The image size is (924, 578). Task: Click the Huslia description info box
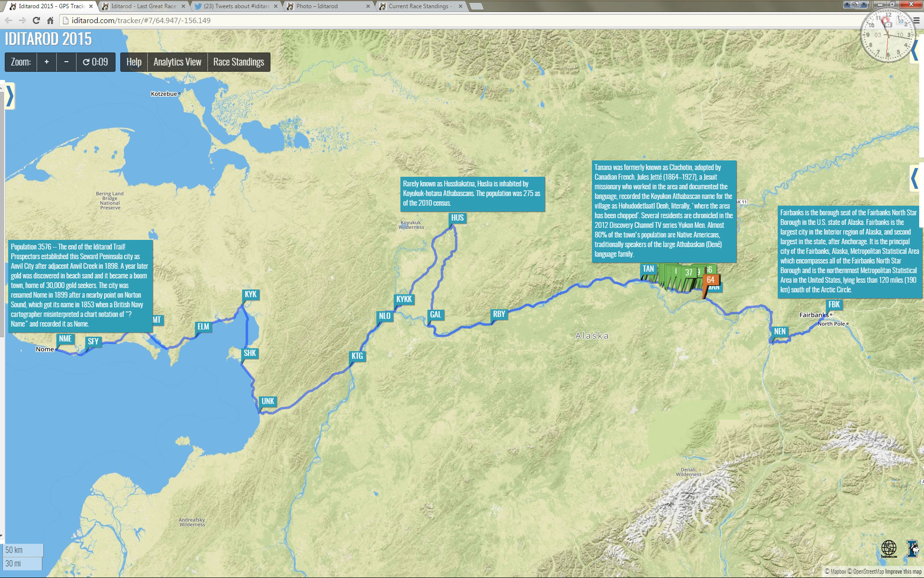474,194
